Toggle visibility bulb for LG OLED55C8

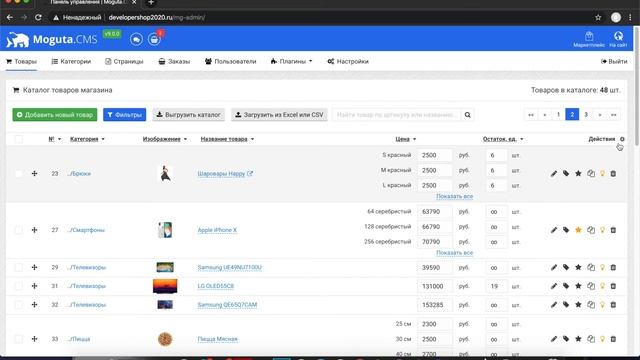coord(602,286)
